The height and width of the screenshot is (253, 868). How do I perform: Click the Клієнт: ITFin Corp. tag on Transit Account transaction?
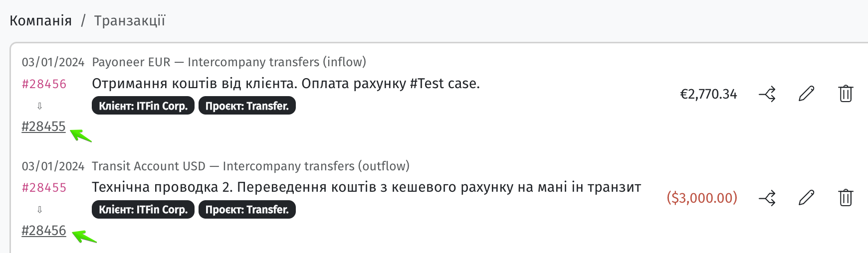coord(143,210)
